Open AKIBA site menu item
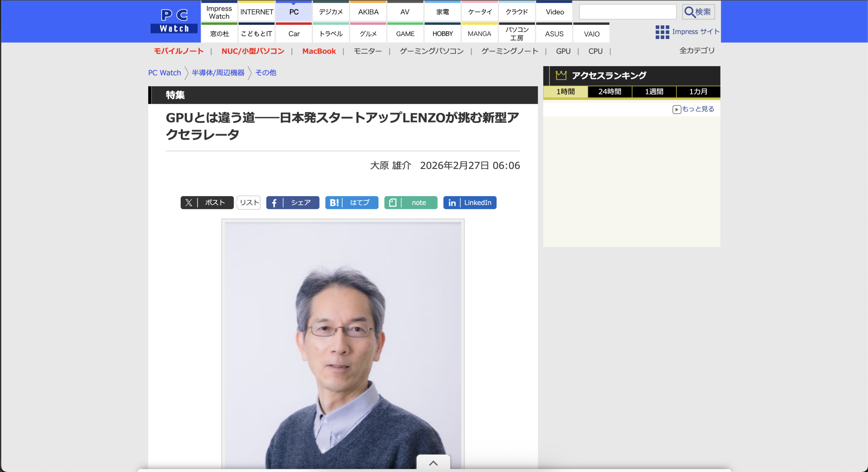The image size is (868, 472). click(x=368, y=12)
